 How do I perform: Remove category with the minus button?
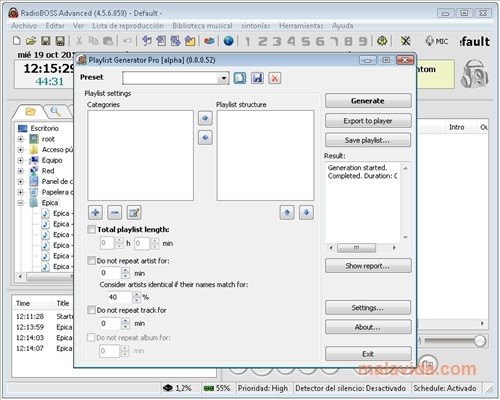[115, 212]
